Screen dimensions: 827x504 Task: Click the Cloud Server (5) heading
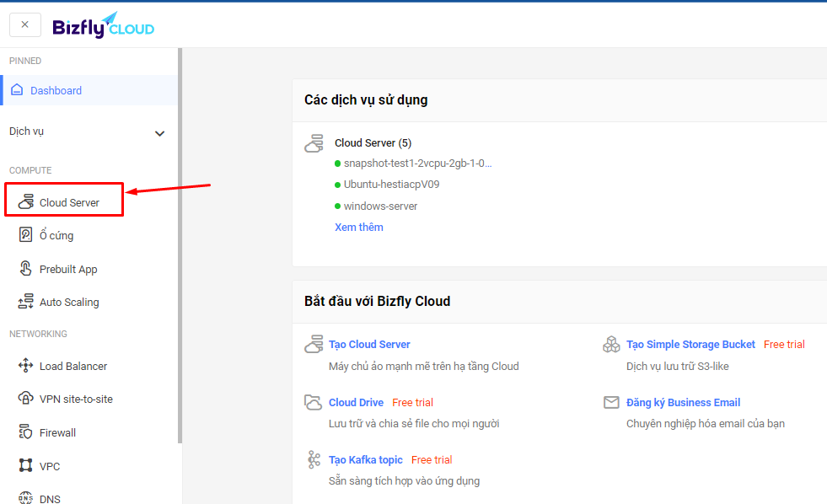[373, 143]
